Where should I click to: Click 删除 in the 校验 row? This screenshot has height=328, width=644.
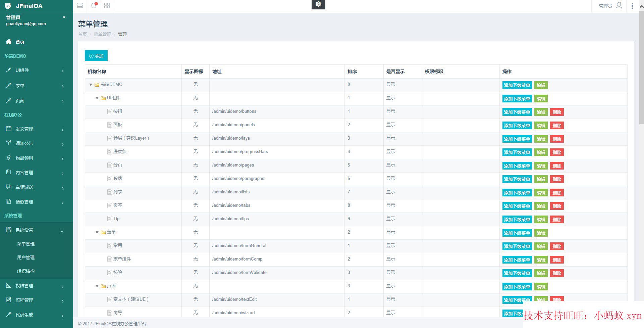[x=557, y=273]
